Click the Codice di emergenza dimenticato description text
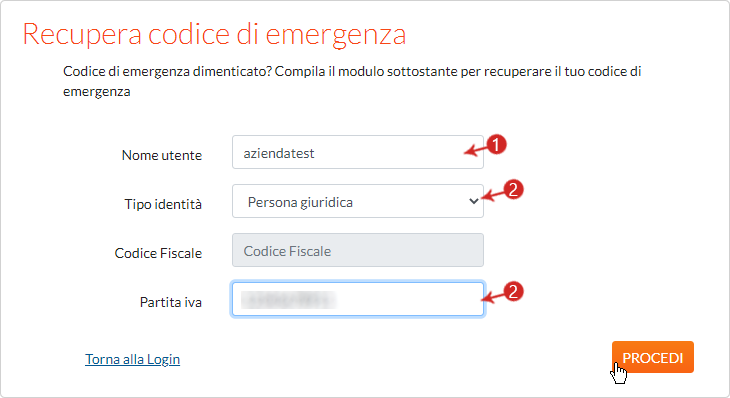The width and height of the screenshot is (730, 398). [352, 81]
